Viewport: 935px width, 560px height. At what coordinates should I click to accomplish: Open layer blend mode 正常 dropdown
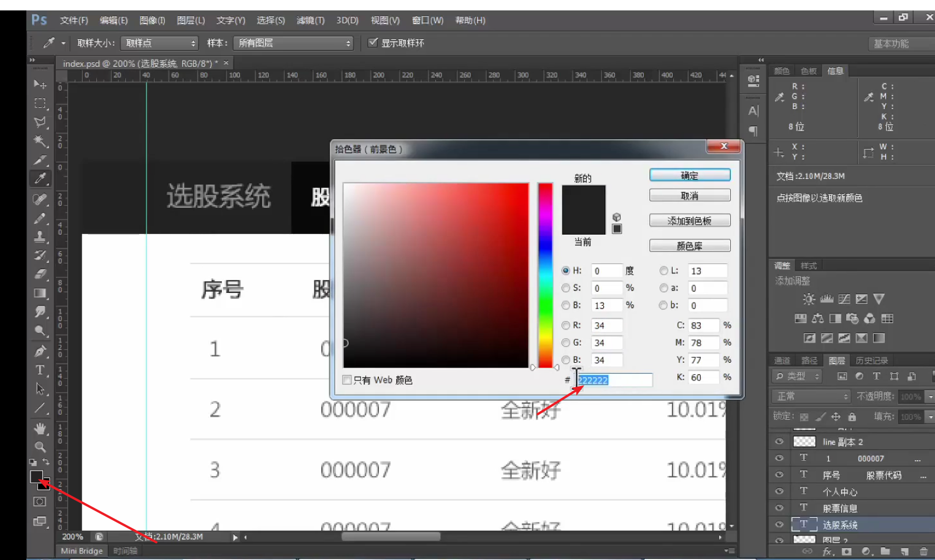pyautogui.click(x=812, y=396)
